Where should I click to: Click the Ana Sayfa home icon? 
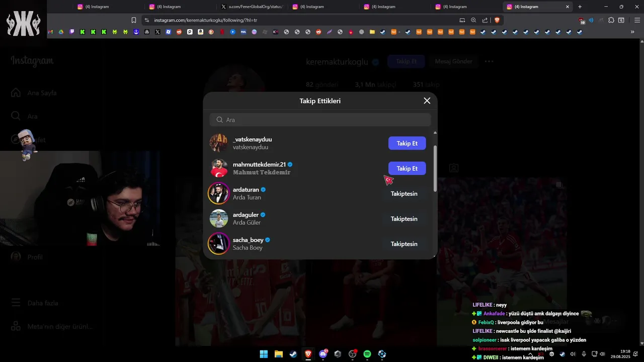coord(16,93)
